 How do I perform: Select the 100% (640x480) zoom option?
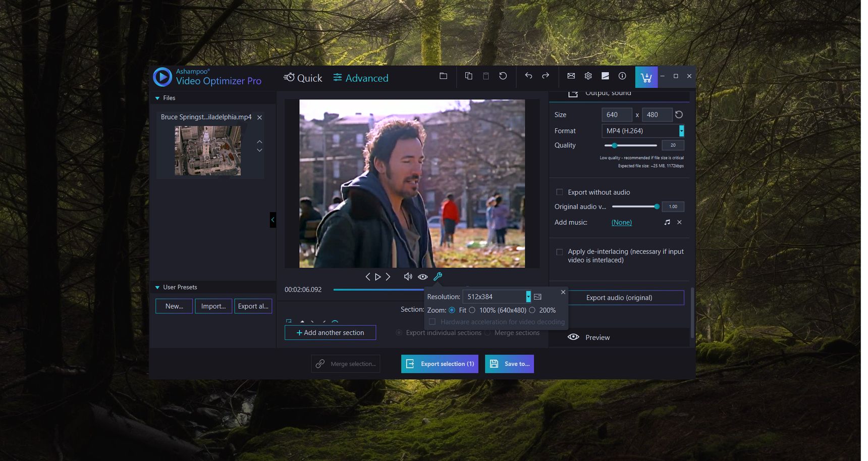pos(472,310)
